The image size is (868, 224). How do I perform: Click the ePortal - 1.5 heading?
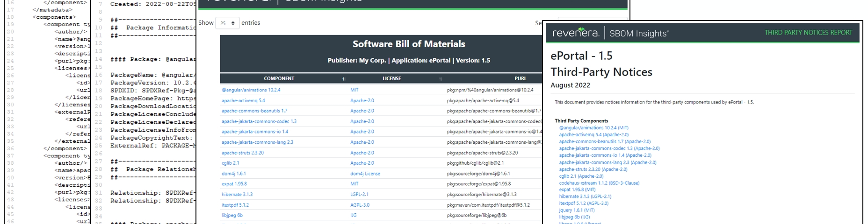point(581,56)
